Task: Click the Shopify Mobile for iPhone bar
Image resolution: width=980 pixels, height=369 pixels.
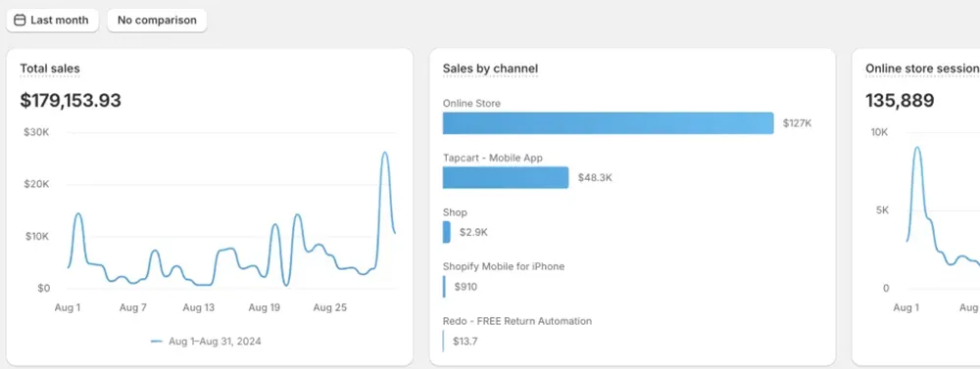Action: [444, 287]
